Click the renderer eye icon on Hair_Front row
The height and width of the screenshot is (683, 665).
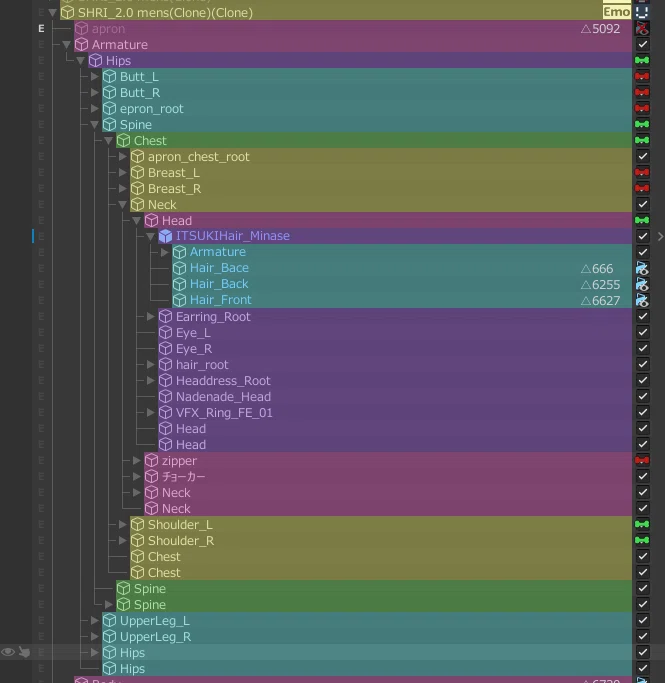(x=642, y=300)
